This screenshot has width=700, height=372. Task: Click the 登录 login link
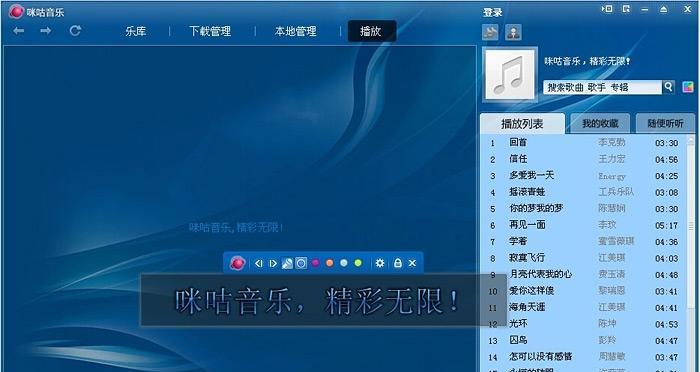[492, 13]
